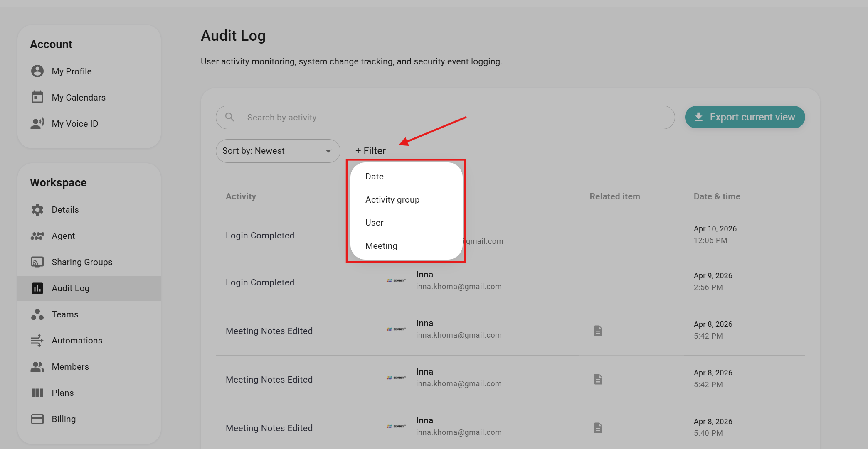
Task: Focus the Search by activity field
Action: pyautogui.click(x=445, y=118)
